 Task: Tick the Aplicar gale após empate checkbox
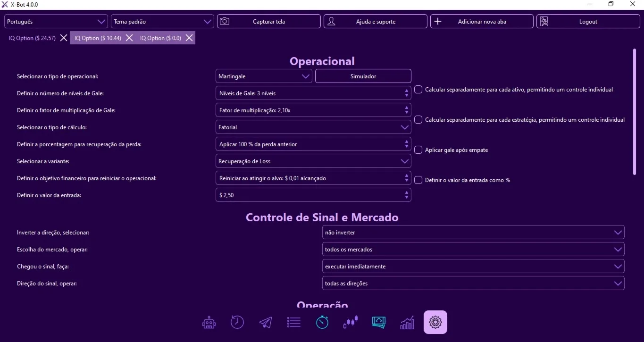[418, 150]
